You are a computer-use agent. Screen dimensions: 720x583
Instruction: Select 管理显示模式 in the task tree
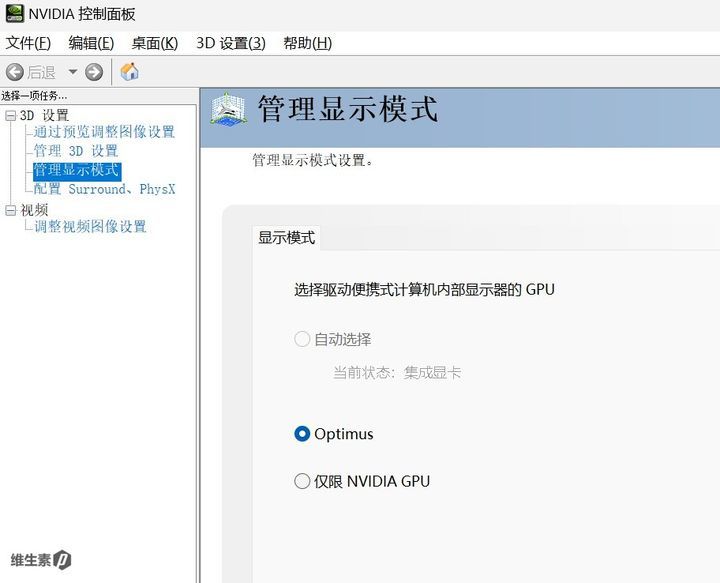(x=77, y=170)
